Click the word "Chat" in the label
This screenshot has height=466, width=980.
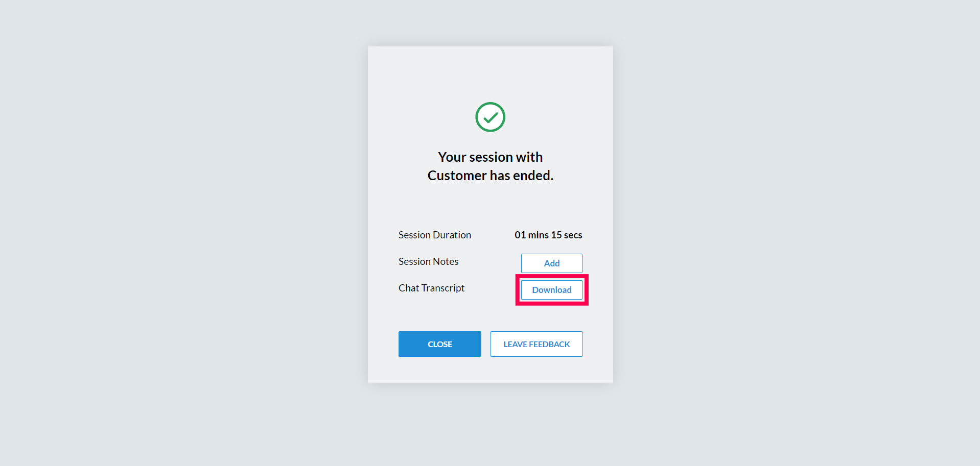click(409, 288)
